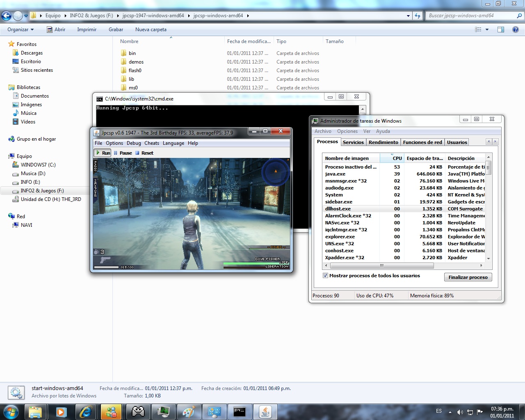Switch to the Servicios tab
The width and height of the screenshot is (525, 420).
tap(353, 142)
